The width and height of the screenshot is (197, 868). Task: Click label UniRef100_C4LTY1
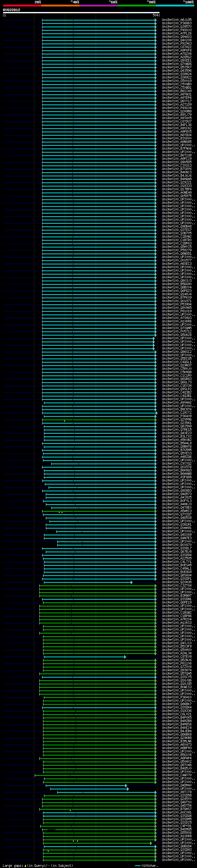(x=177, y=562)
